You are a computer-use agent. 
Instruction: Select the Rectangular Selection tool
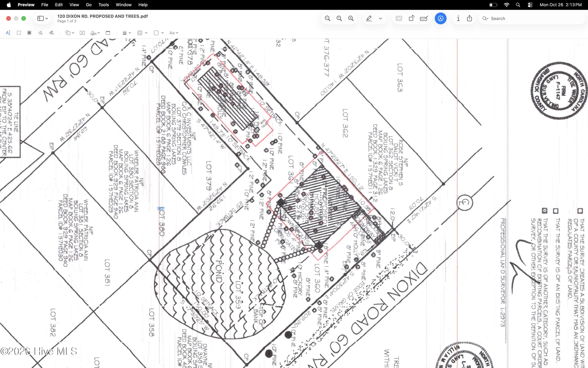[x=19, y=33]
